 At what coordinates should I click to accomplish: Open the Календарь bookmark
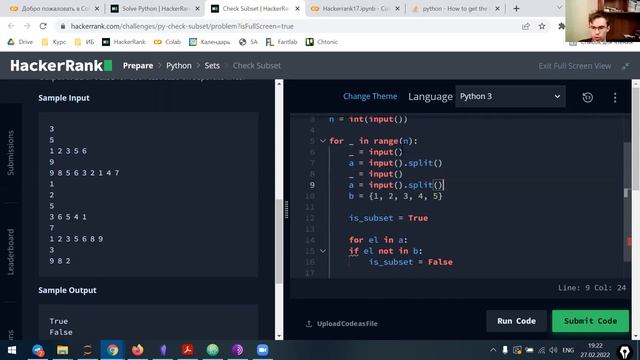(210, 42)
